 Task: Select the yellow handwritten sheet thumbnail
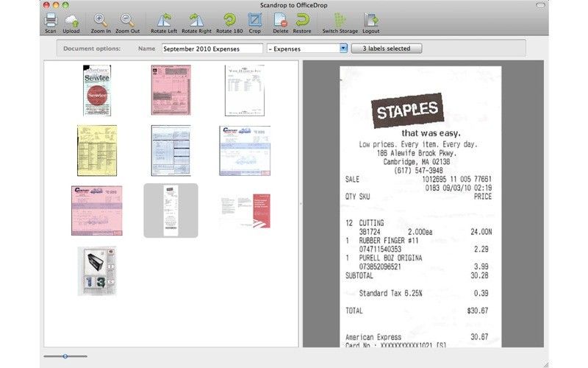[x=97, y=151]
